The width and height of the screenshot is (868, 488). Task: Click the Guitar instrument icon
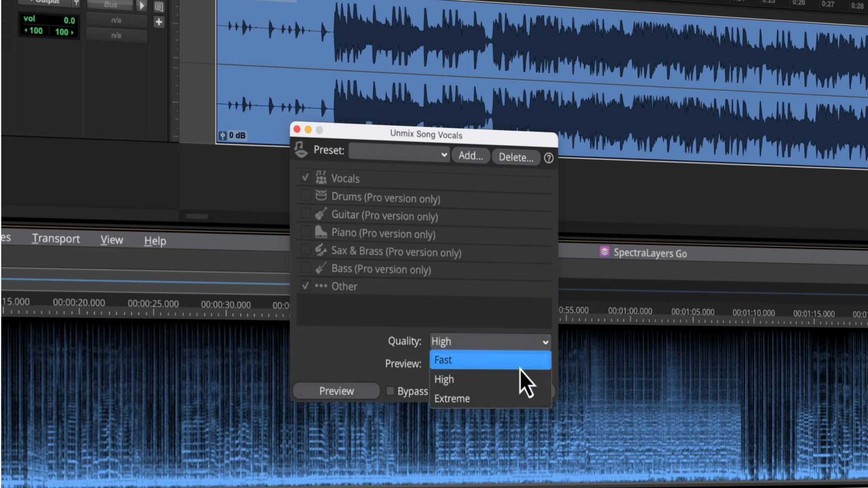321,214
